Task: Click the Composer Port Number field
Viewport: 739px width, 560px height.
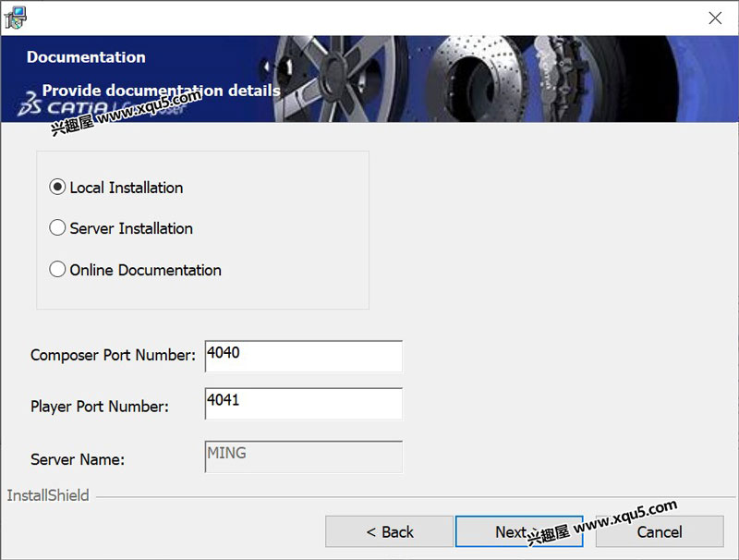Action: coord(304,356)
